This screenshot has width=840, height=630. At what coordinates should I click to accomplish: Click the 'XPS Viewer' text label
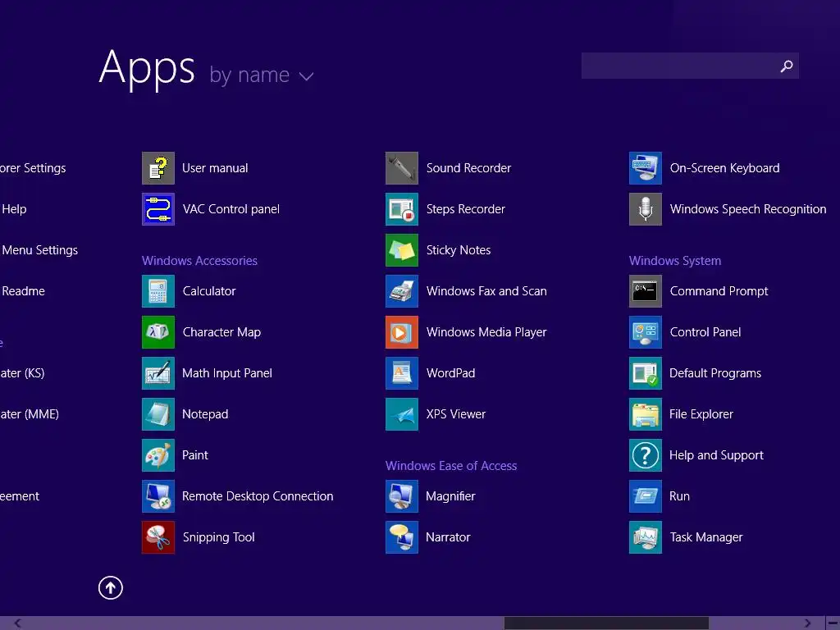click(x=456, y=414)
